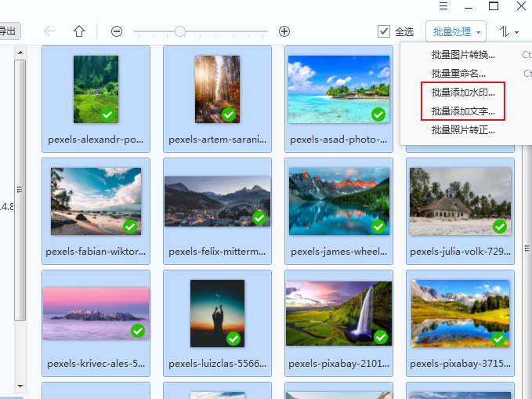Uncheck green checkmark on pexels-asad-photo image
Image resolution: width=532 pixels, height=399 pixels.
pyautogui.click(x=378, y=114)
